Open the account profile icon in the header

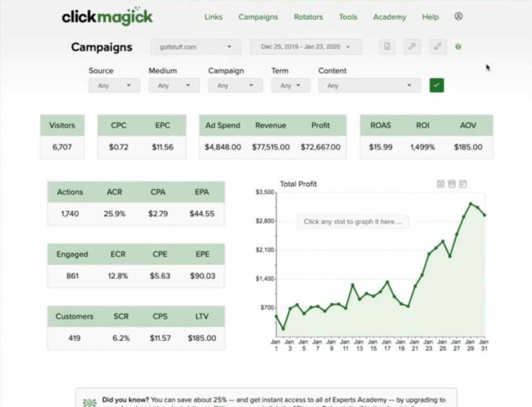point(458,17)
